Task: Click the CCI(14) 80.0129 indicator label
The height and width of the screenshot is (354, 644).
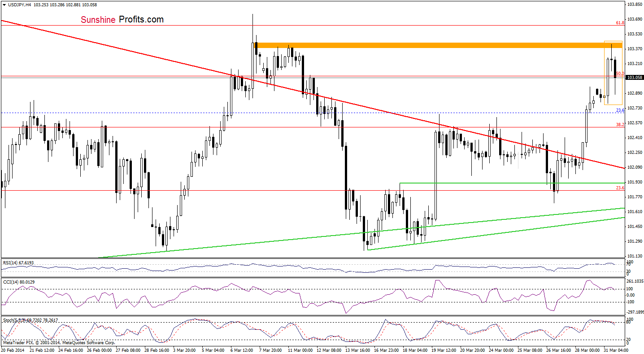Action: (x=18, y=281)
